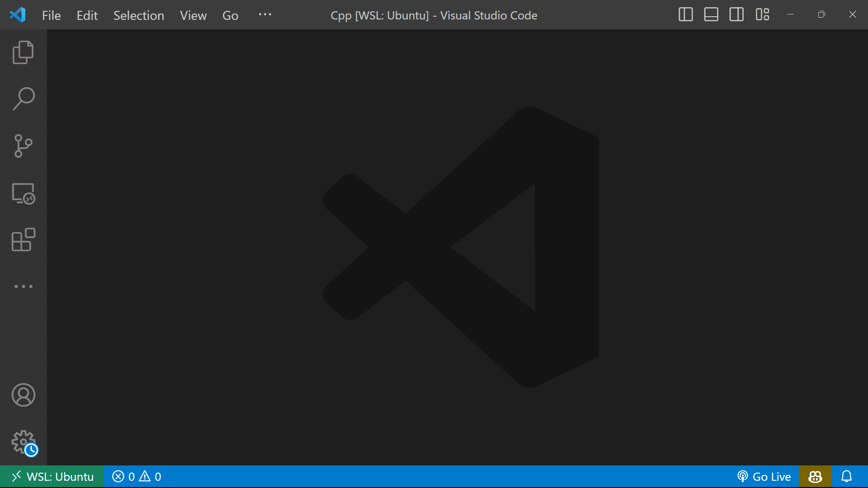Toggle the bottom panel visibility
Viewport: 868px width, 488px height.
click(x=711, y=15)
